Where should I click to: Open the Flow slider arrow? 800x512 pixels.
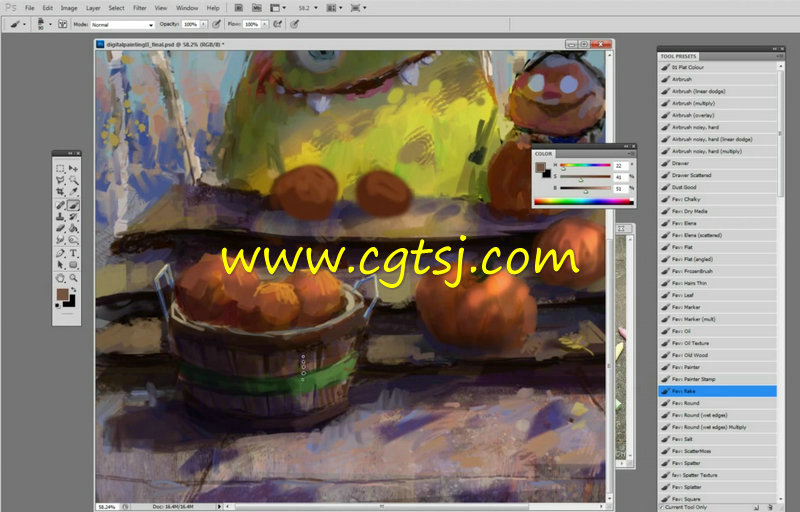(x=265, y=24)
